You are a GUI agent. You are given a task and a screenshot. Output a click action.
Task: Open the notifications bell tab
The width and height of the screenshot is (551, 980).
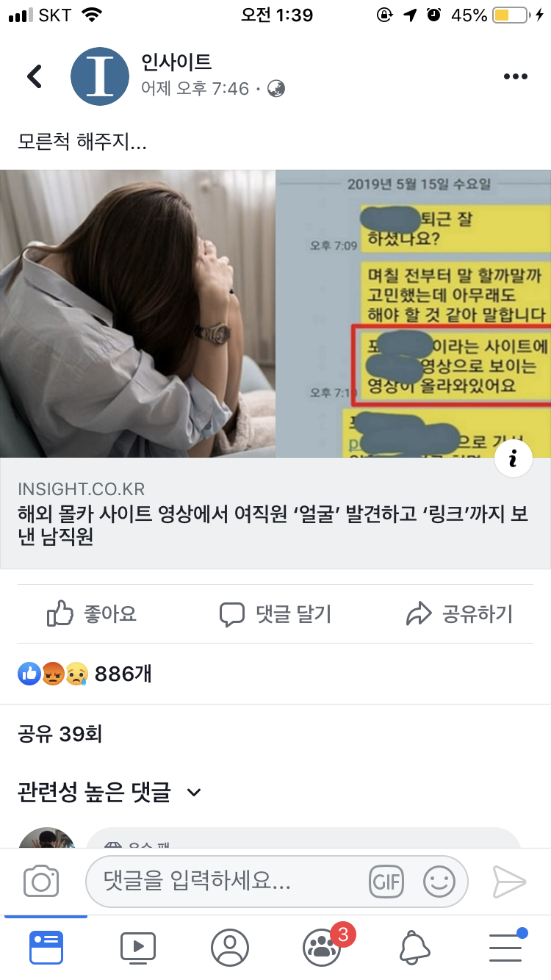(414, 948)
